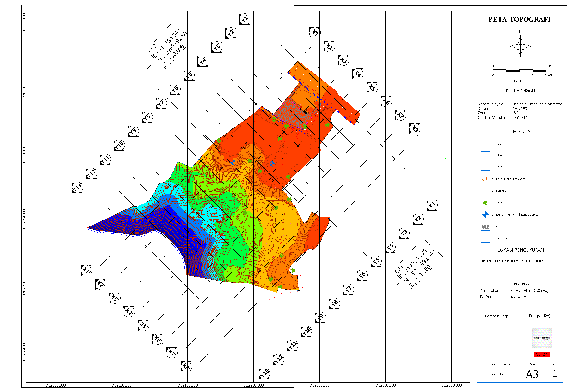
Task: Click the Jalan legend symbol
Action: [485, 155]
